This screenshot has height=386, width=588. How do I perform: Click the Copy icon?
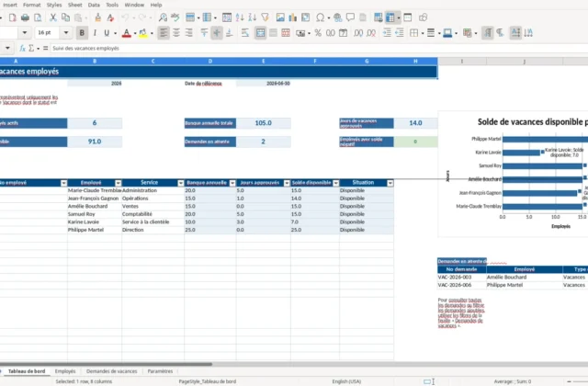(x=65, y=17)
